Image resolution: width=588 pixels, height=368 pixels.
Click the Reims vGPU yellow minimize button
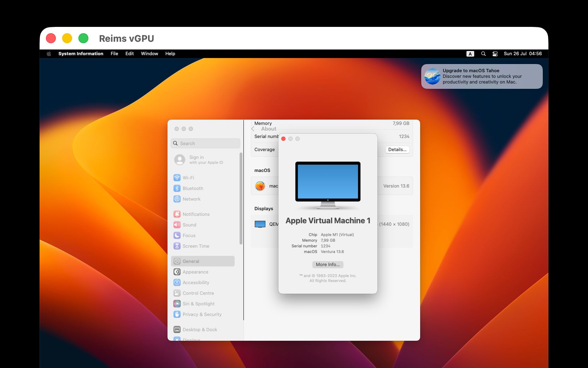pos(67,38)
